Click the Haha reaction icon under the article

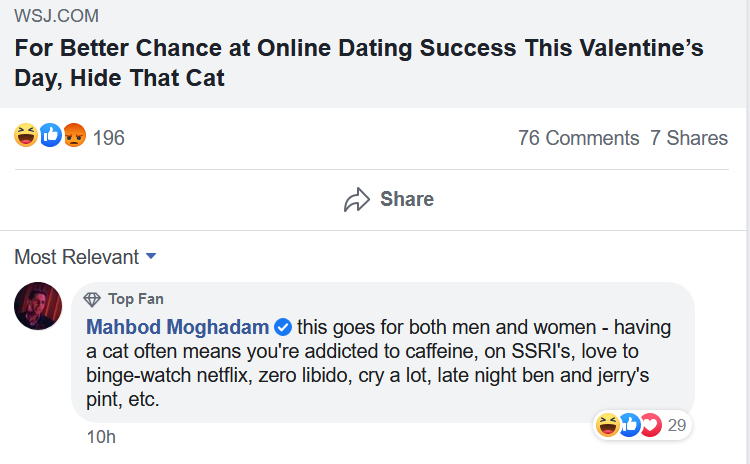[x=26, y=137]
